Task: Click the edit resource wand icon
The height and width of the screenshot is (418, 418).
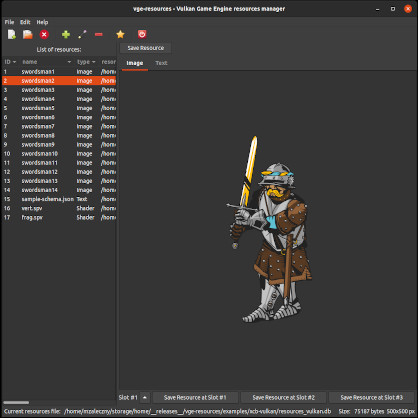Action: [82, 34]
